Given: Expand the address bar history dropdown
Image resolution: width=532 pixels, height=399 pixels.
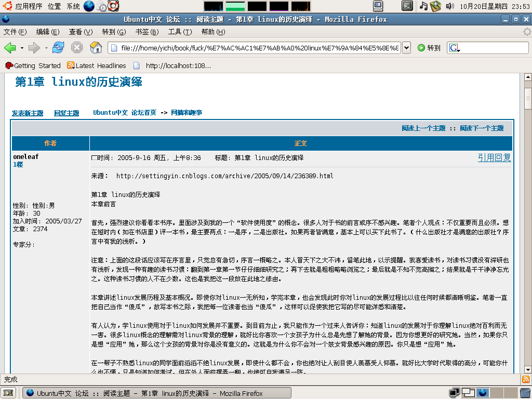Looking at the screenshot, I should click(x=406, y=48).
